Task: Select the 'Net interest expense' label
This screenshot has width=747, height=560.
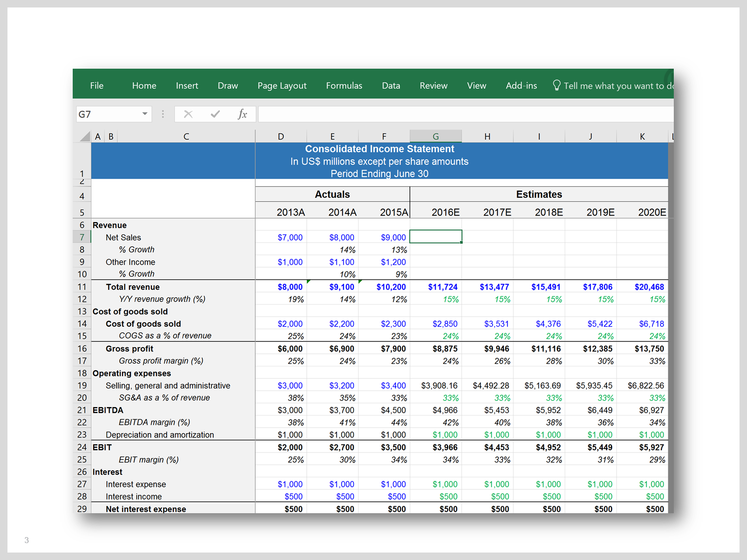Action: pos(145,509)
